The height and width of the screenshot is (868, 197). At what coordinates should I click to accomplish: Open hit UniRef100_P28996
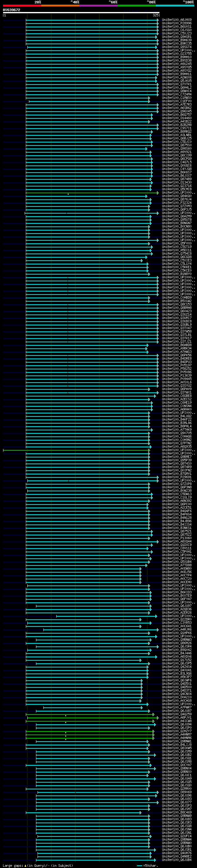click(177, 23)
